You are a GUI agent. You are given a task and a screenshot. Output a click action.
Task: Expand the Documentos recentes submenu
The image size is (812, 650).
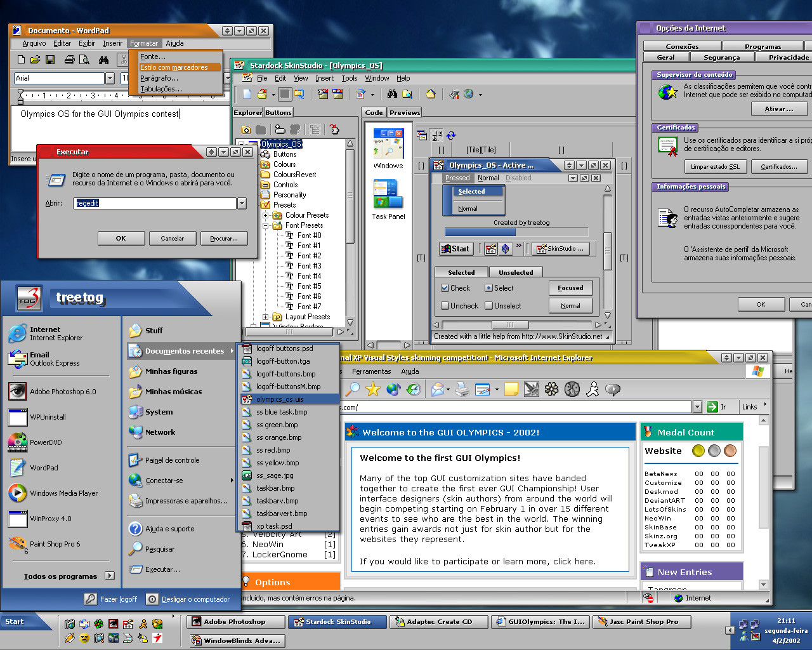[181, 351]
